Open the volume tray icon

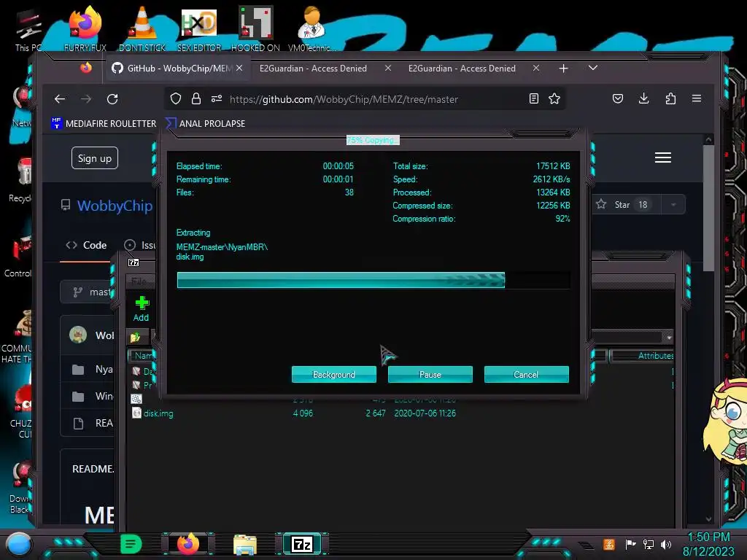point(666,544)
